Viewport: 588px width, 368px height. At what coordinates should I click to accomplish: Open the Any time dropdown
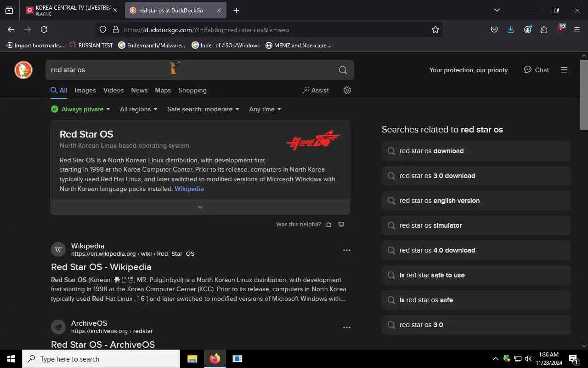265,109
